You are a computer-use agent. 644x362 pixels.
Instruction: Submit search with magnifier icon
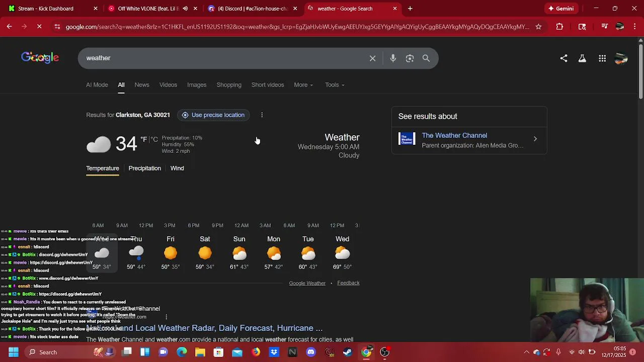[426, 58]
